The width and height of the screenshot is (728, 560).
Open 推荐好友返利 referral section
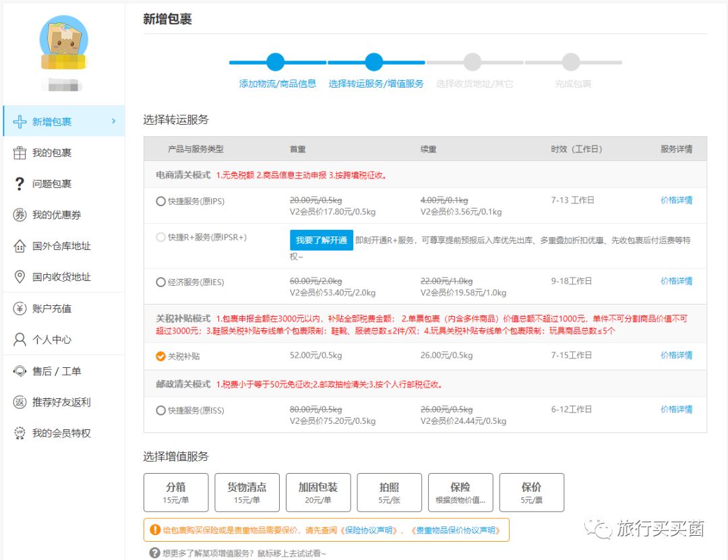[x=57, y=402]
